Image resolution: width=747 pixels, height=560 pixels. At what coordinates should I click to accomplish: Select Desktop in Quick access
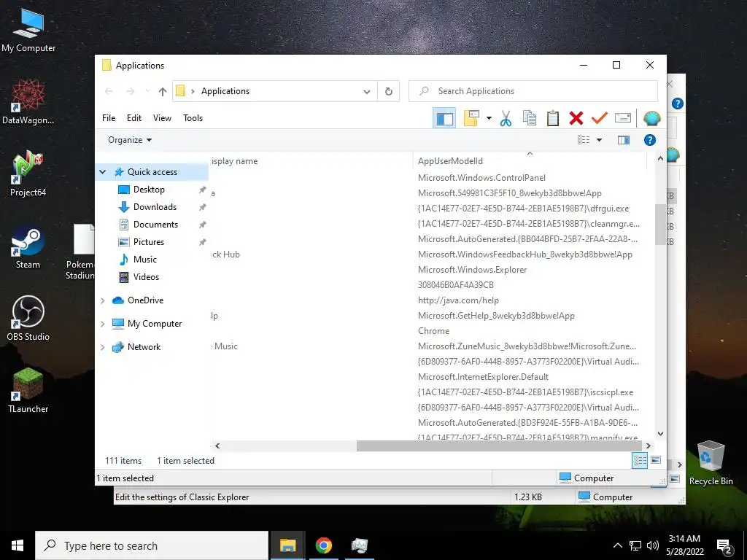149,190
